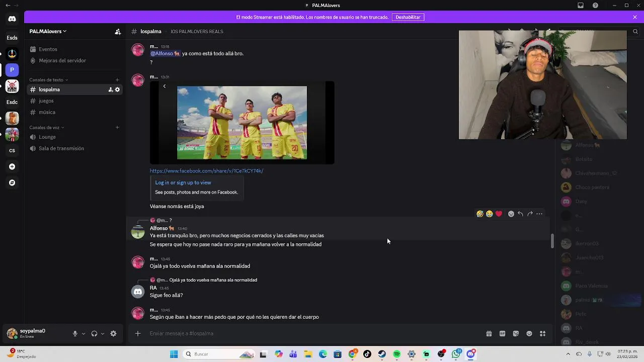Select the purple P server icon
Viewport: 644px width, 362px height.
pos(12,70)
